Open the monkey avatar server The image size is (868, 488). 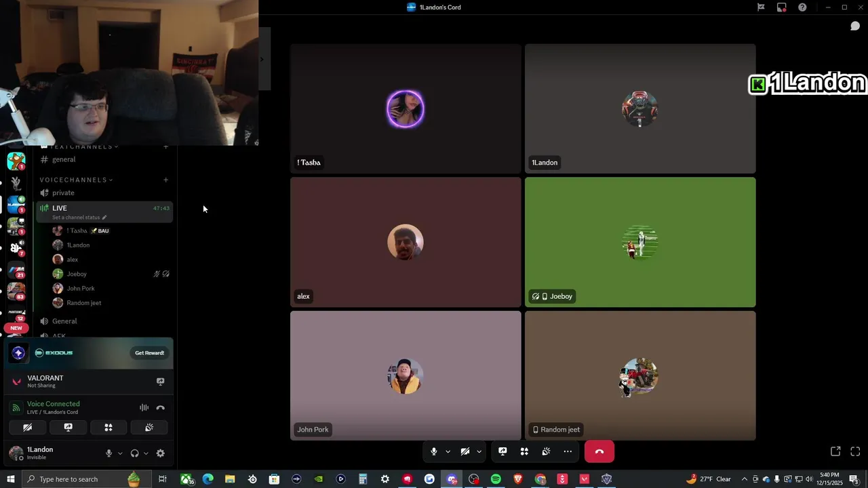click(x=16, y=161)
